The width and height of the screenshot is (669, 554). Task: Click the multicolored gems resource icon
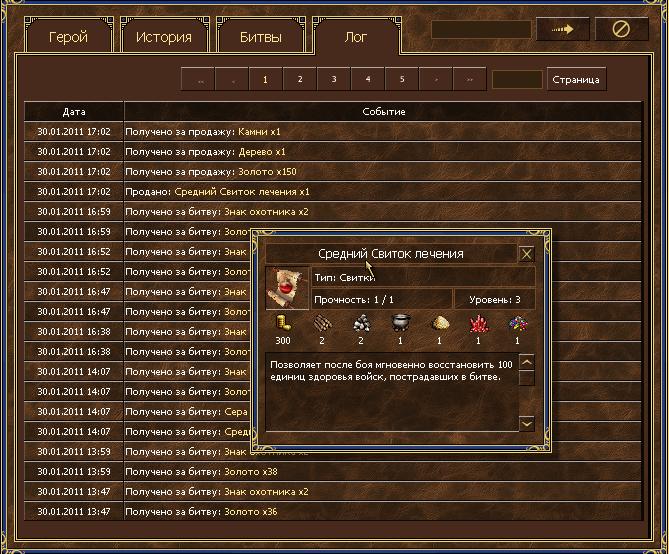click(x=517, y=323)
